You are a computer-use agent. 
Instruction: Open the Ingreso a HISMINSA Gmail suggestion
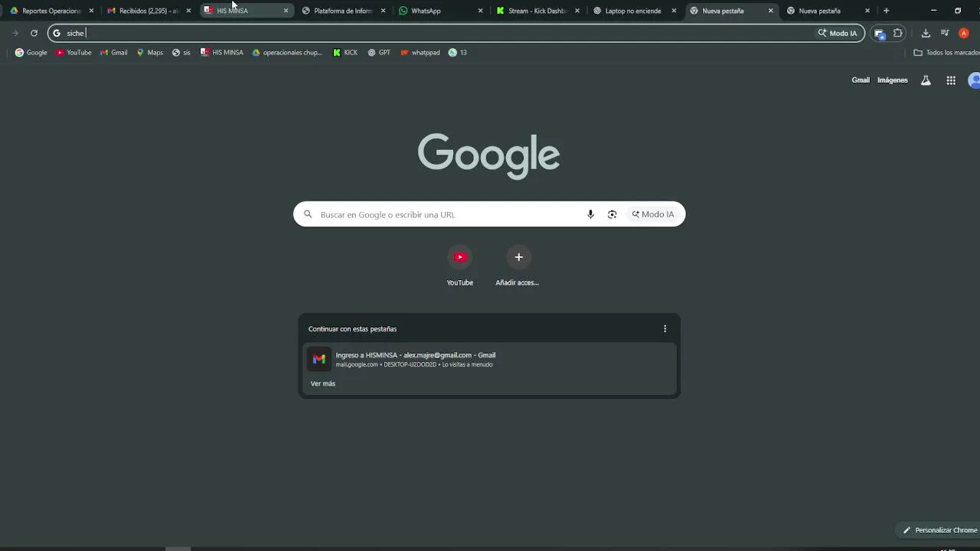(x=489, y=359)
